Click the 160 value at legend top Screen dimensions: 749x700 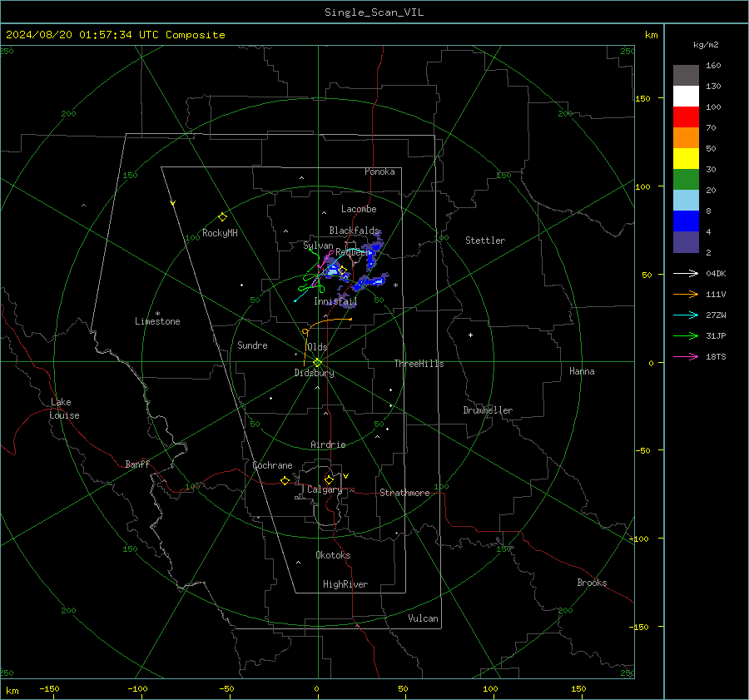tap(713, 66)
